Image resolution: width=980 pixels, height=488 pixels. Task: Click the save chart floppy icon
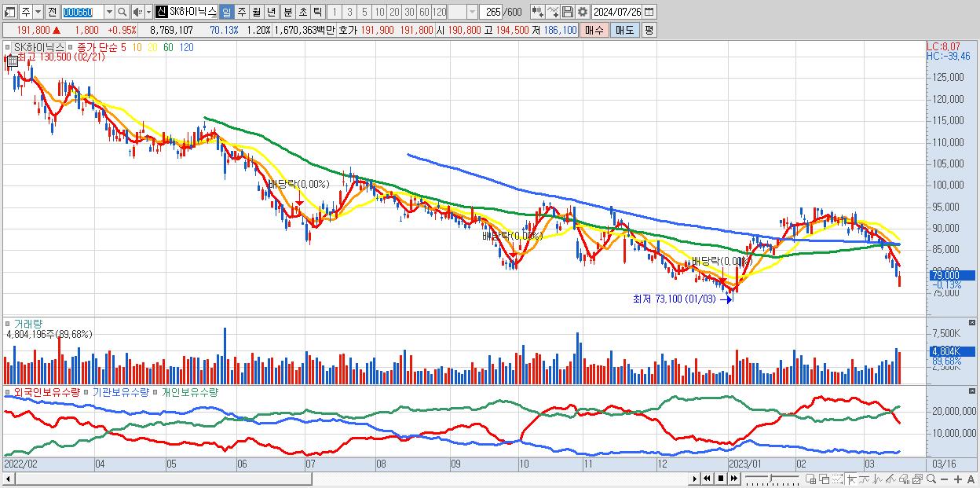(567, 12)
